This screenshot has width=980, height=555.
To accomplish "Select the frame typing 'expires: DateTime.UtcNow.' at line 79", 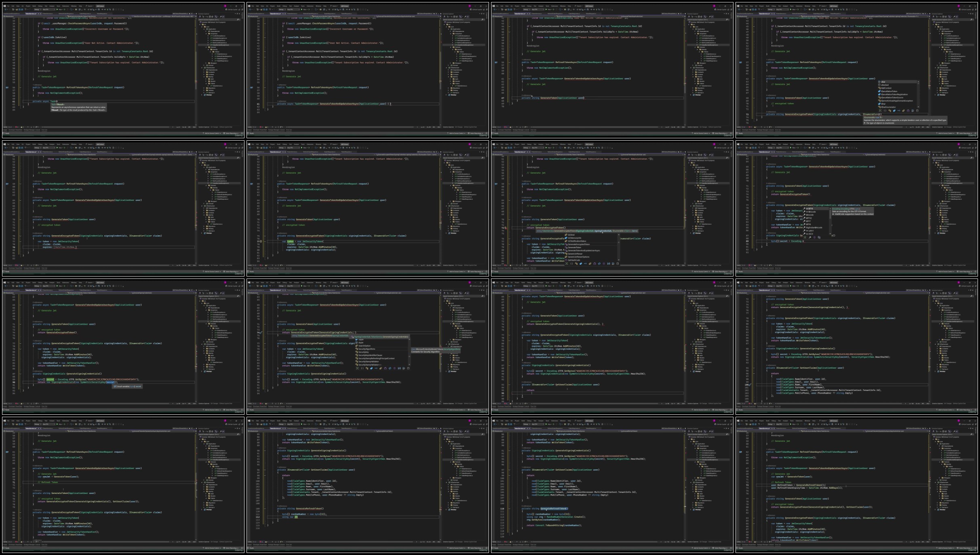I will click(x=123, y=209).
